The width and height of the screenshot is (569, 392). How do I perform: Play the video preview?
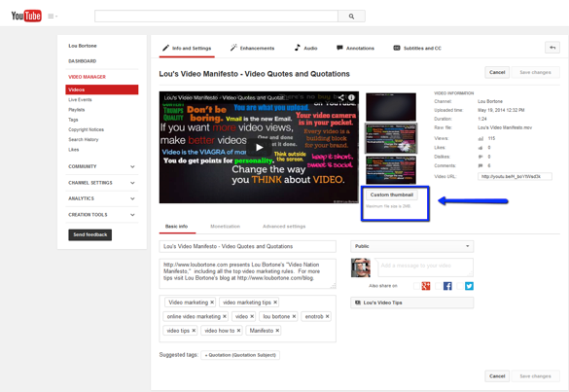pos(259,147)
